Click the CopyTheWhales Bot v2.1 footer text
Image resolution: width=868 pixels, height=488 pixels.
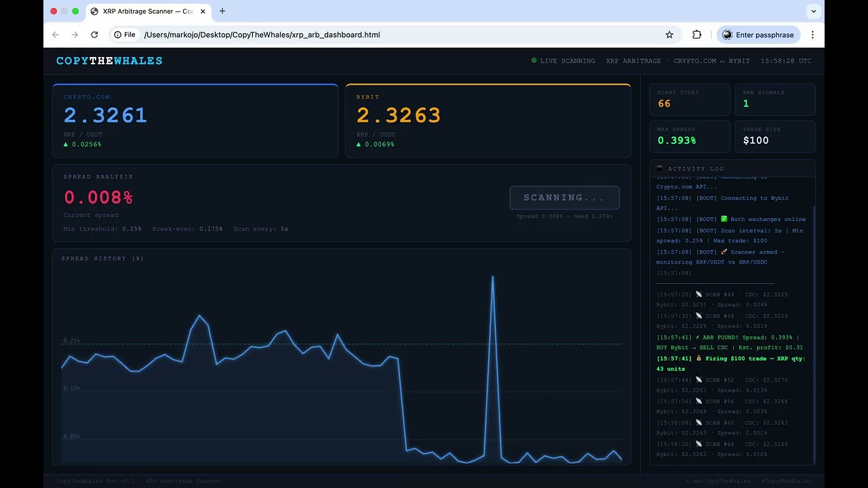[x=95, y=481]
